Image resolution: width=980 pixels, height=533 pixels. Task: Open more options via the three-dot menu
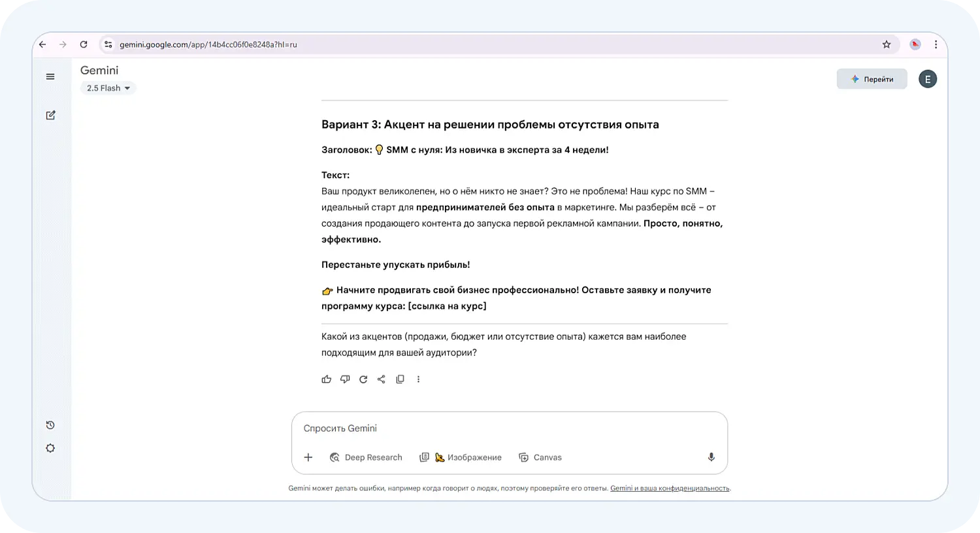(418, 379)
